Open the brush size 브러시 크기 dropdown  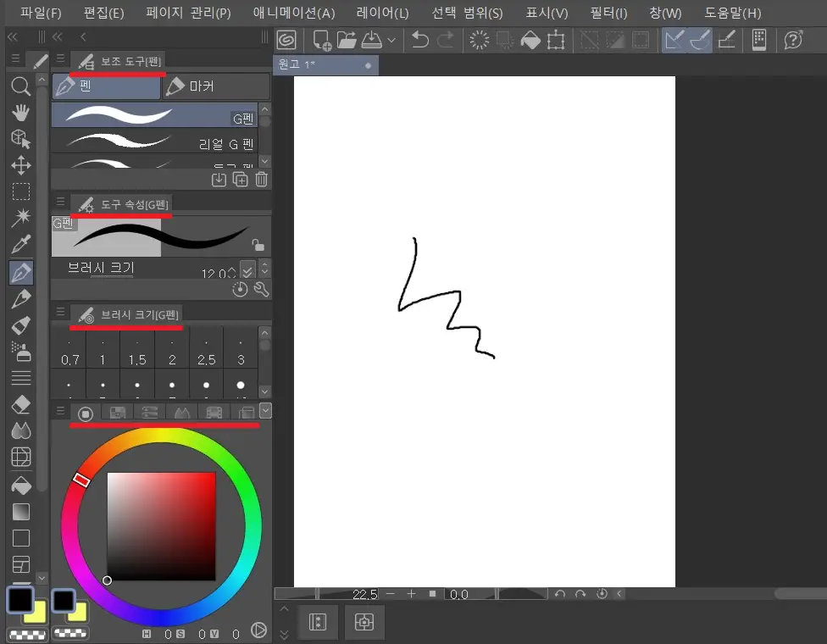(x=247, y=272)
